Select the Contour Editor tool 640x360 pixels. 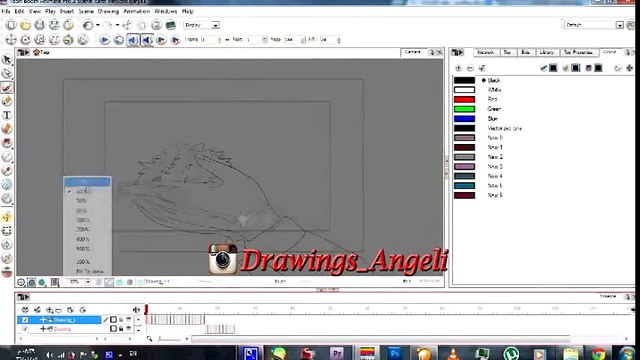click(7, 73)
